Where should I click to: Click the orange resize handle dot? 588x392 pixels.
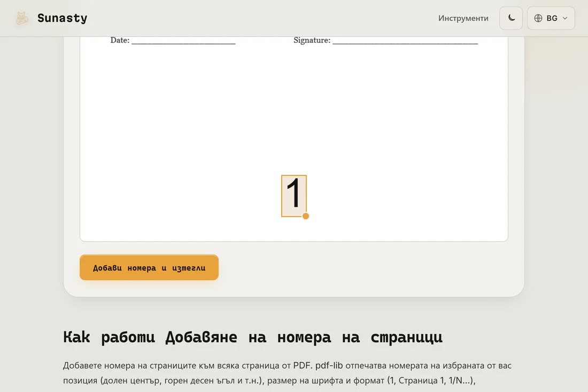306,216
